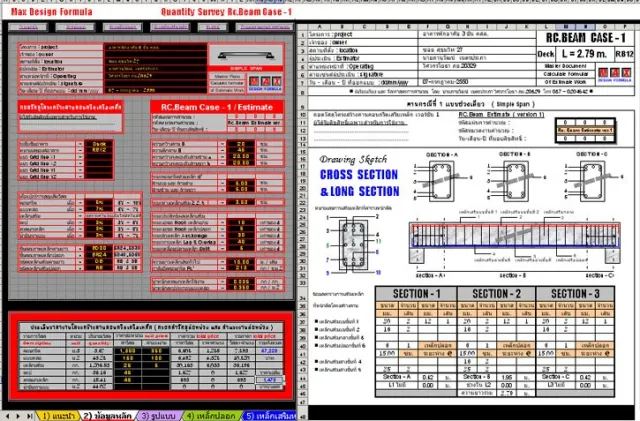
Task: Select the 2.79 length total cell
Action: click(x=507, y=393)
